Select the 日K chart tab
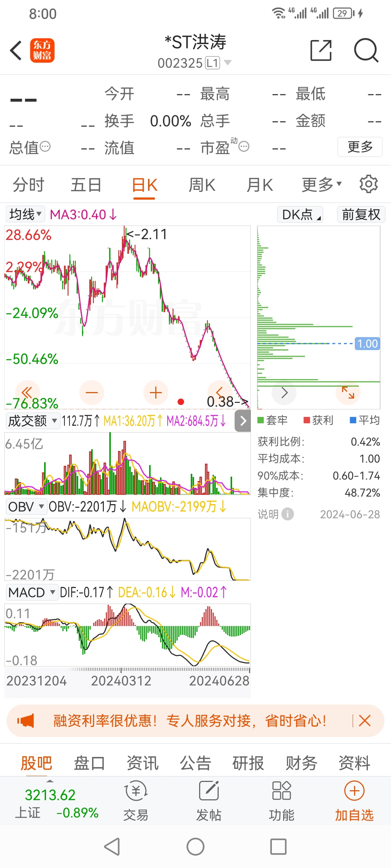 (x=144, y=186)
